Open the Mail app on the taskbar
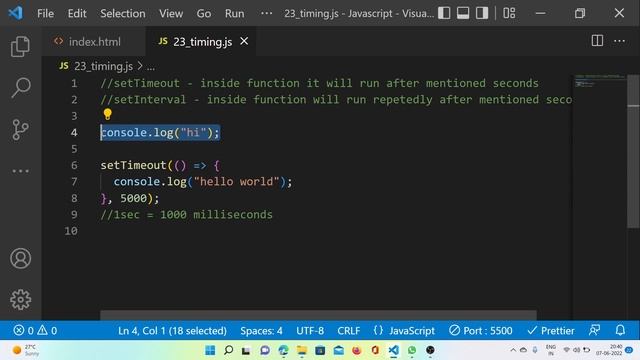This screenshot has height=360, width=640. click(x=338, y=350)
